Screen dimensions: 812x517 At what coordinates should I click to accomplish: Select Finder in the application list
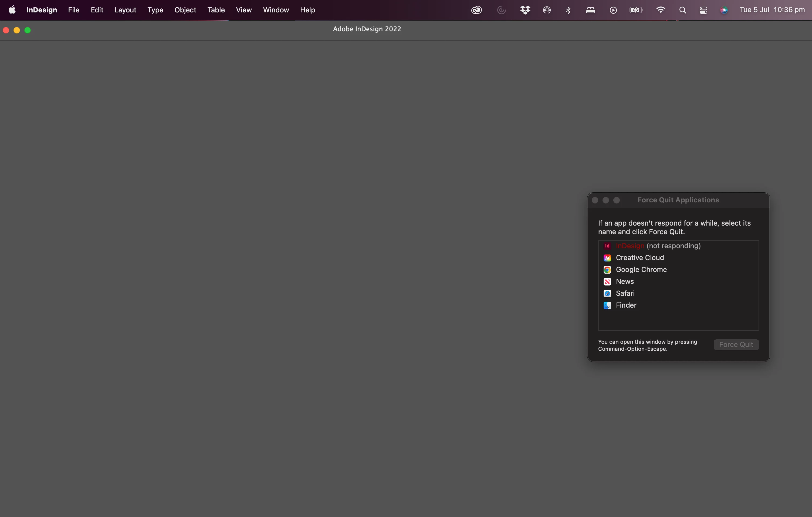coord(626,305)
